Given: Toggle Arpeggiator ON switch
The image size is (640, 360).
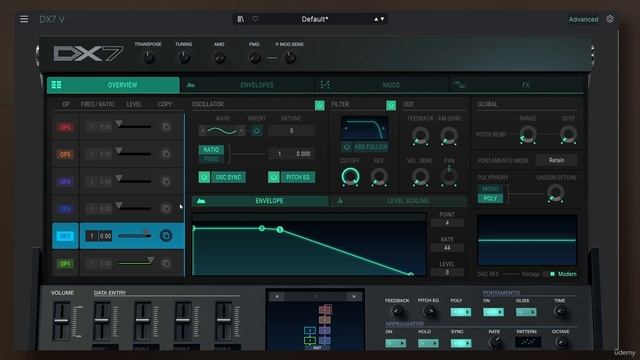Looking at the screenshot, I should 396,343.
